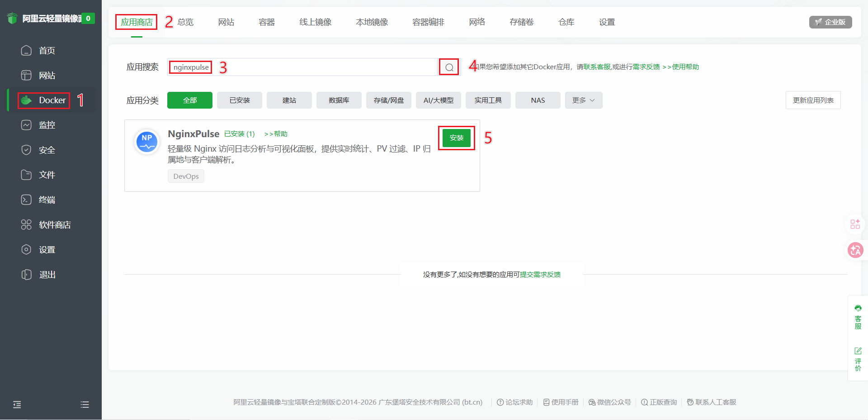Click the app search input field

point(302,67)
